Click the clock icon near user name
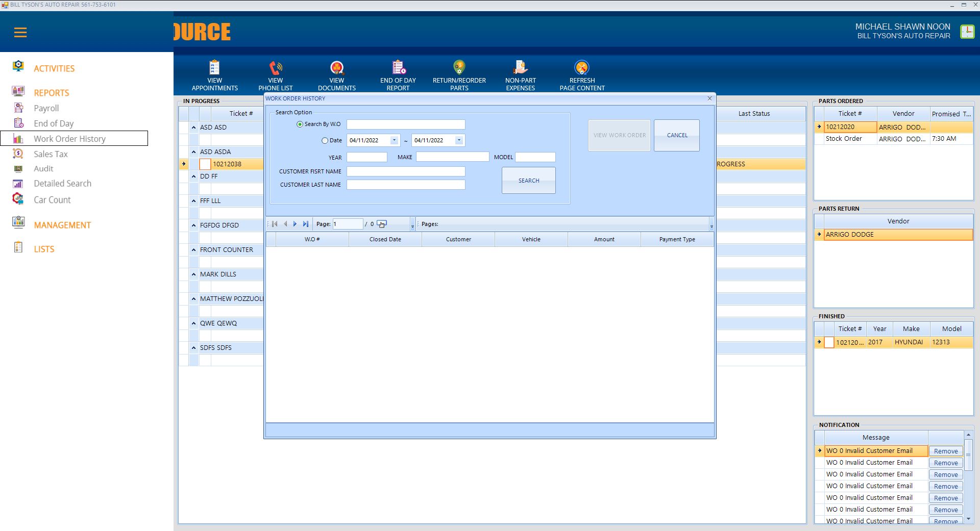The width and height of the screenshot is (980, 531). click(967, 32)
